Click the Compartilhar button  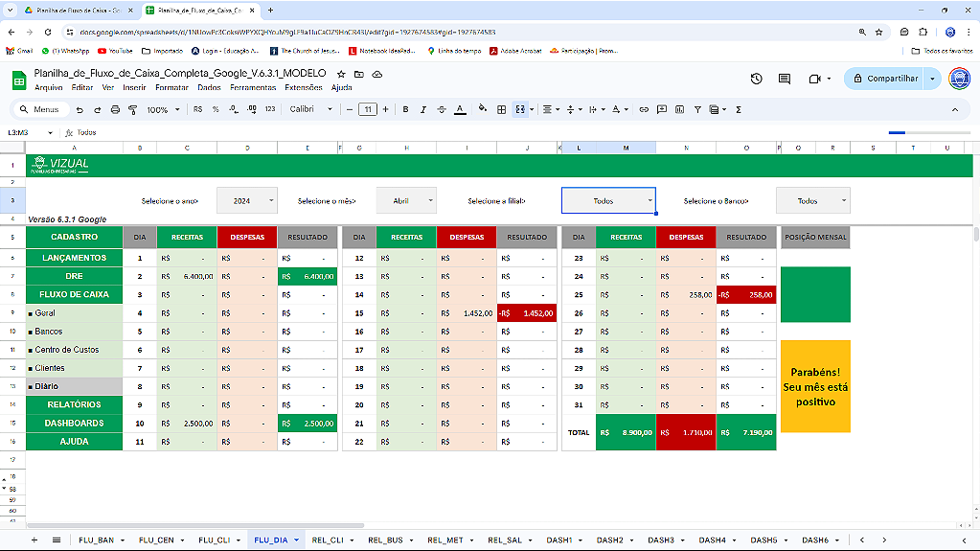883,79
